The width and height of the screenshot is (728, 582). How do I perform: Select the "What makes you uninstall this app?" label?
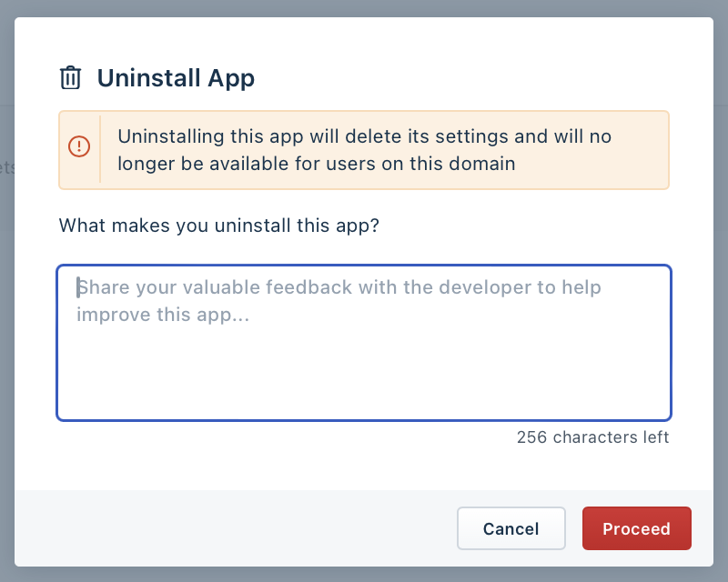[218, 226]
